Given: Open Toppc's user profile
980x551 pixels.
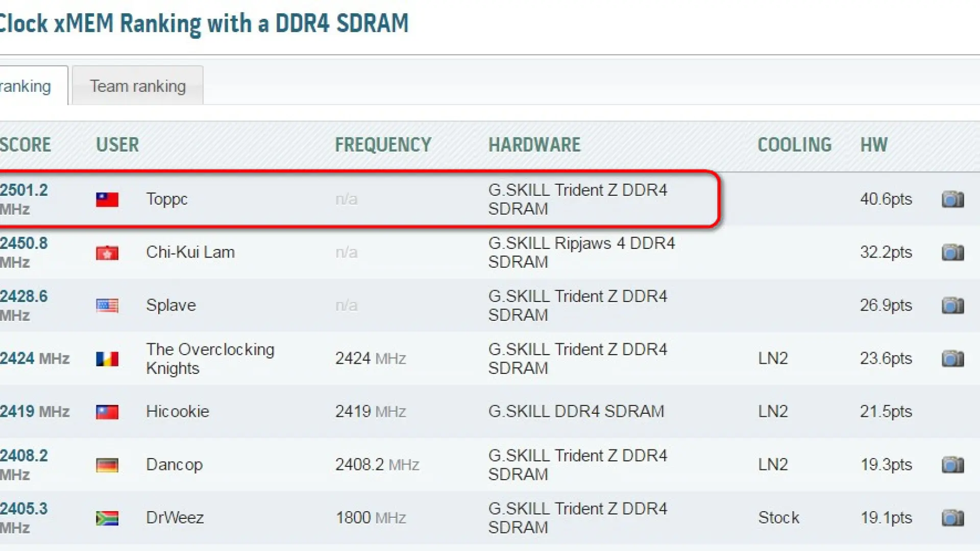Looking at the screenshot, I should click(166, 199).
